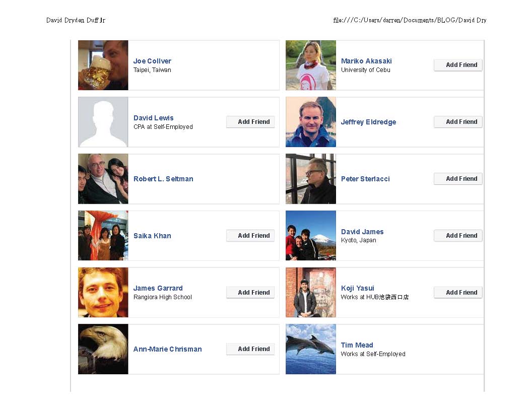Click Mariko Akasaki's name link
532x411 pixels.
(366, 61)
